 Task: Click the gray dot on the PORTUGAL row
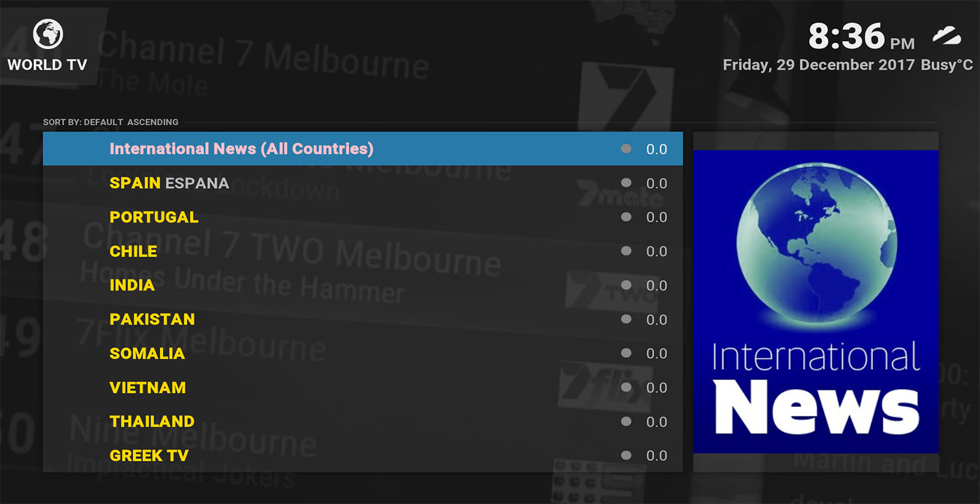(626, 217)
